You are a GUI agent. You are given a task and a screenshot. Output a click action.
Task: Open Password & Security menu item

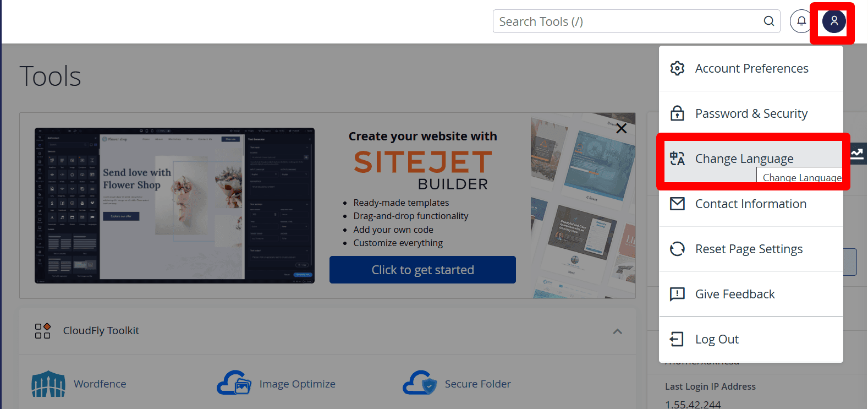(751, 113)
